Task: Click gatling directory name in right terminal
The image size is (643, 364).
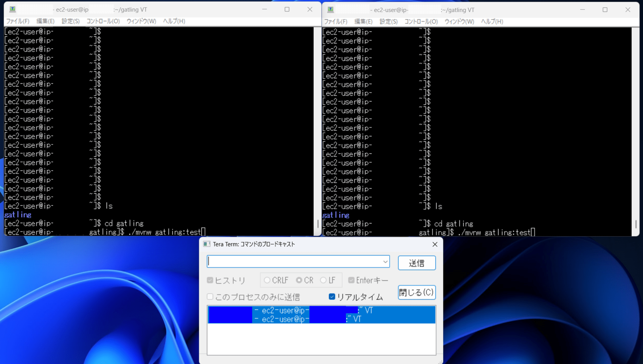Action: point(336,215)
